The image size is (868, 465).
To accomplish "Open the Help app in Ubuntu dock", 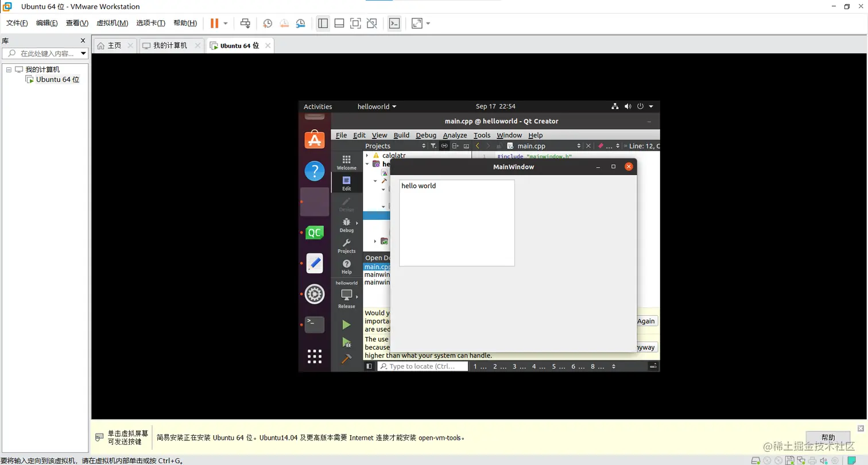I will pyautogui.click(x=315, y=170).
